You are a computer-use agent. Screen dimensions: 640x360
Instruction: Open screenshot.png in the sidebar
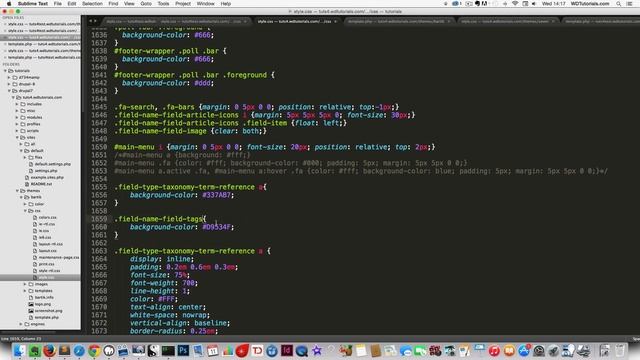click(48, 311)
